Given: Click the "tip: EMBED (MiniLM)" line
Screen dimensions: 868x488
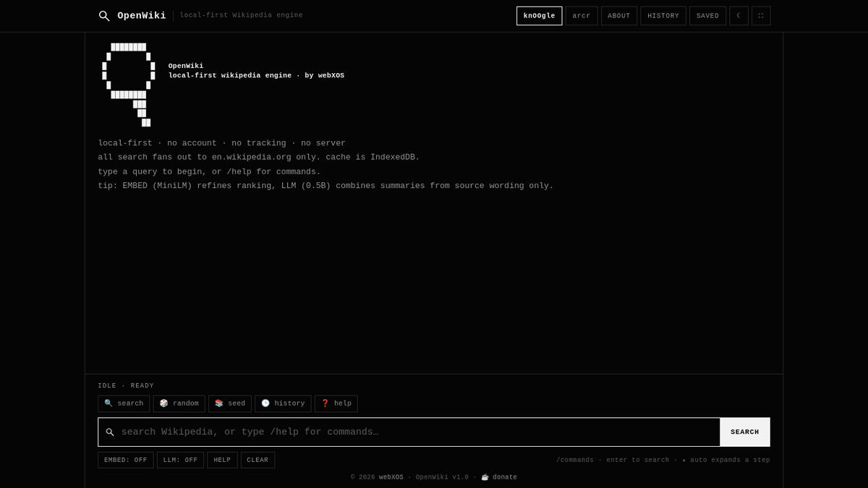Looking at the screenshot, I should [x=325, y=186].
